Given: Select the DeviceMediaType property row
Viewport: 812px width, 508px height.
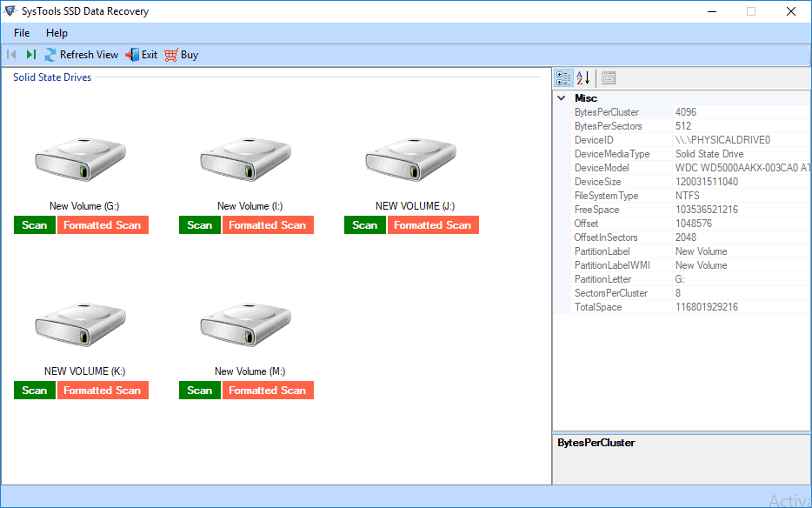Looking at the screenshot, I should (x=691, y=154).
